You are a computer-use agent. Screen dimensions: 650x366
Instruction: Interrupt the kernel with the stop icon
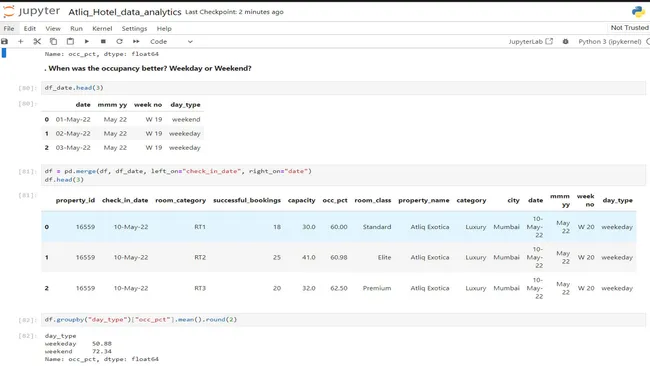(103, 41)
